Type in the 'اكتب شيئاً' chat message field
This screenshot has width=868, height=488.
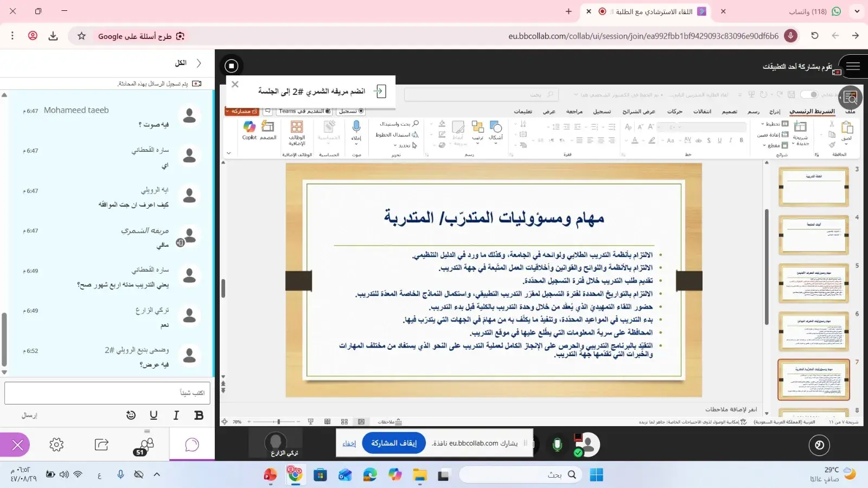107,393
